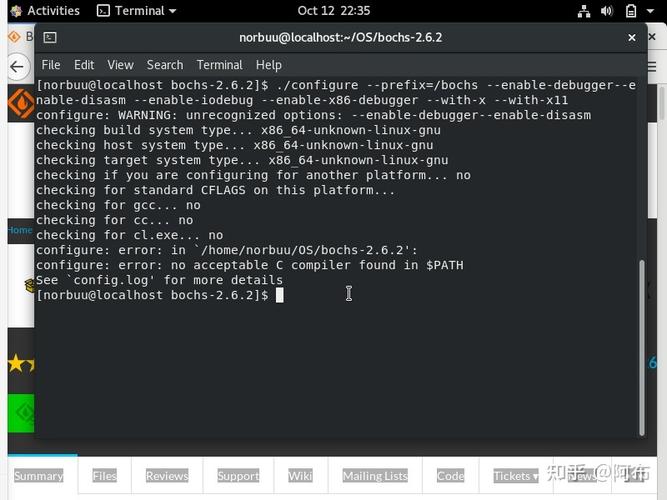Click the battery status icon
The image size is (667, 500).
pyautogui.click(x=631, y=11)
